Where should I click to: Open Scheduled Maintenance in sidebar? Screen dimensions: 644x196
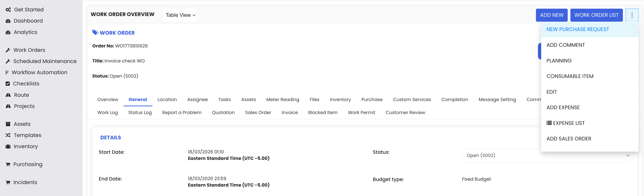[45, 61]
